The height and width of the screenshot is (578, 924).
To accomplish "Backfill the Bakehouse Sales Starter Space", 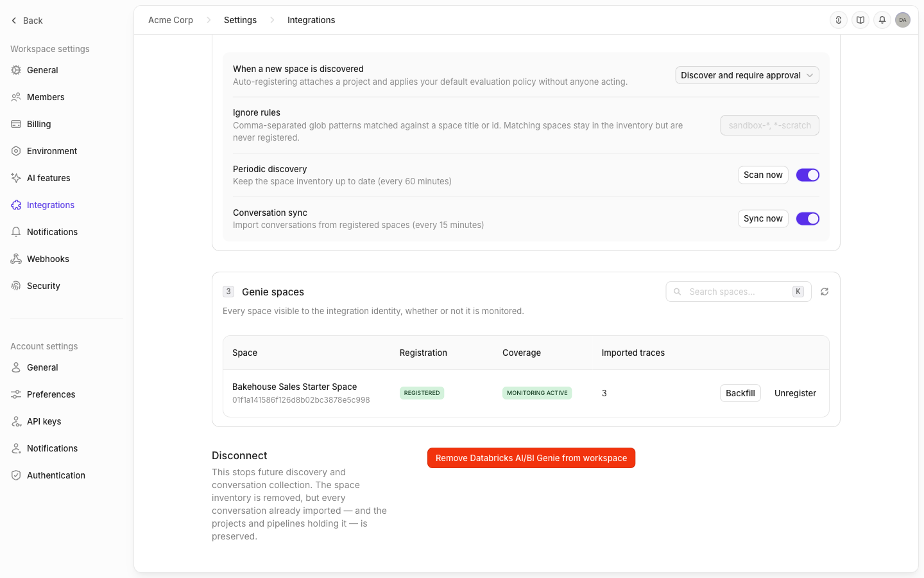I will [x=740, y=393].
